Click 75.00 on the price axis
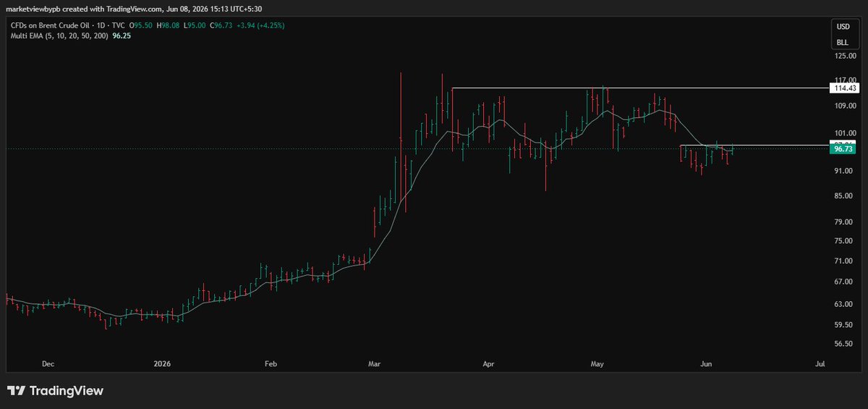 (845, 240)
